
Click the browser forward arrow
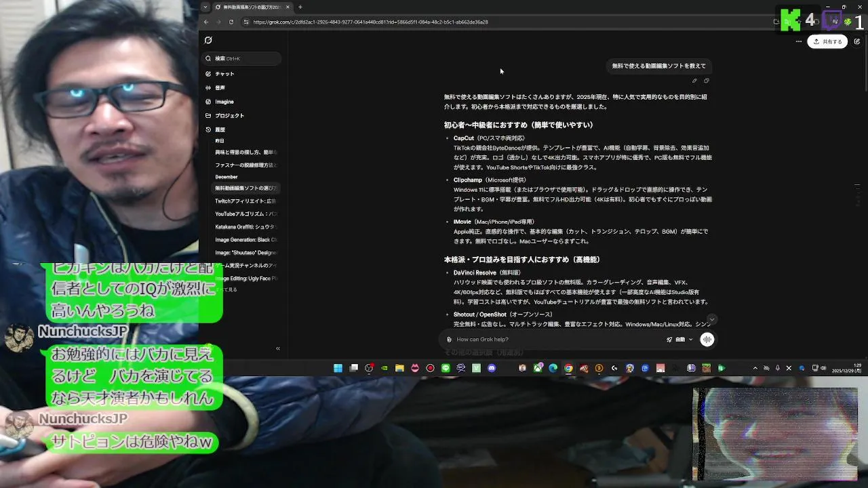218,22
